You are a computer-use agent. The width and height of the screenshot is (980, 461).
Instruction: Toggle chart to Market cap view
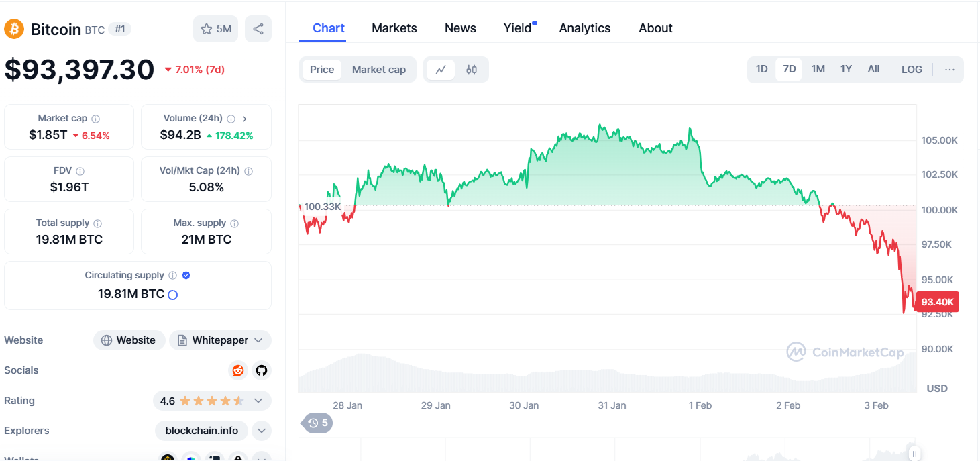(x=378, y=70)
